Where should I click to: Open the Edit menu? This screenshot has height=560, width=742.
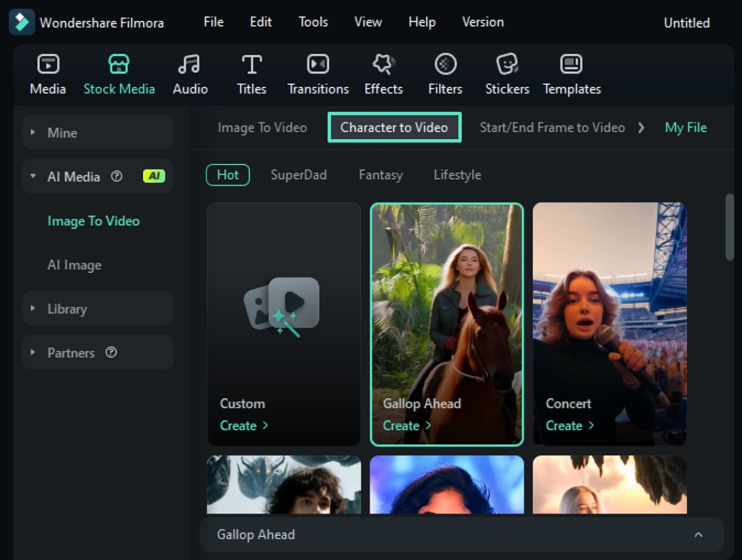260,22
